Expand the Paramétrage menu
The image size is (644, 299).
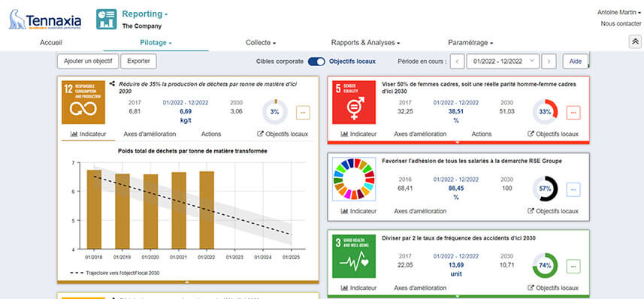pyautogui.click(x=470, y=43)
